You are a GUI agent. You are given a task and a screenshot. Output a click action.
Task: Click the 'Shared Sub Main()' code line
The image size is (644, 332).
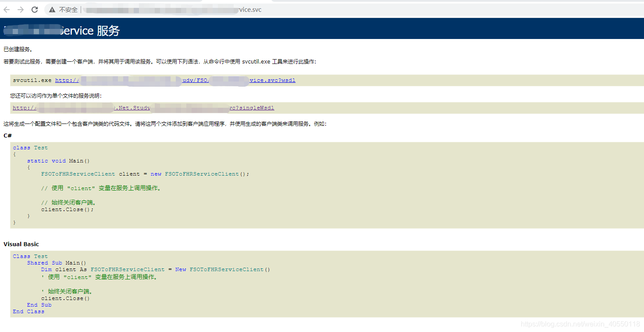57,263
